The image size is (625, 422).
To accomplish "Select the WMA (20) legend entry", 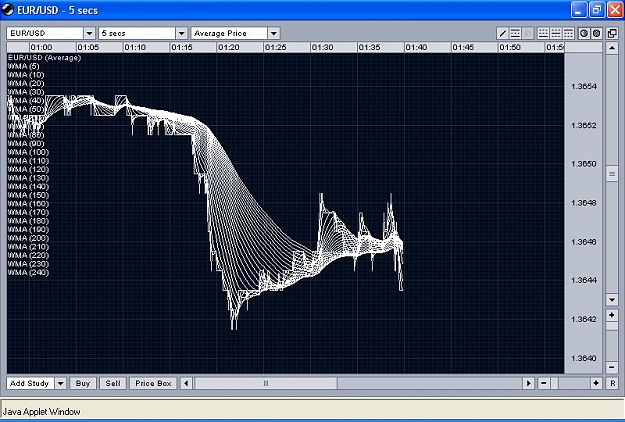I will pos(26,83).
